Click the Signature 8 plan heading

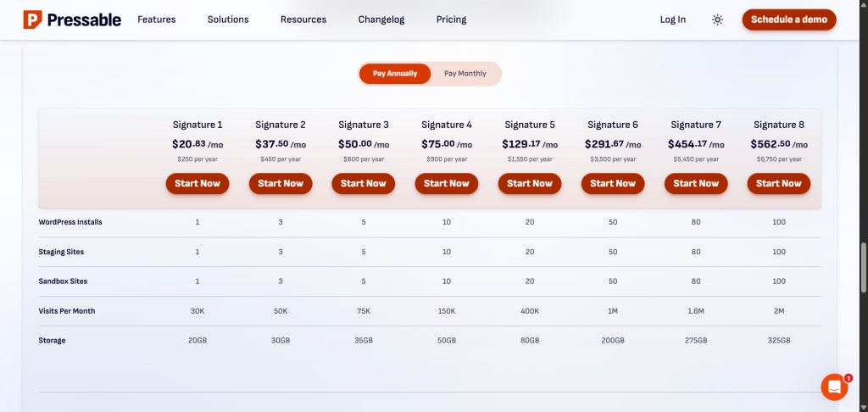point(779,125)
